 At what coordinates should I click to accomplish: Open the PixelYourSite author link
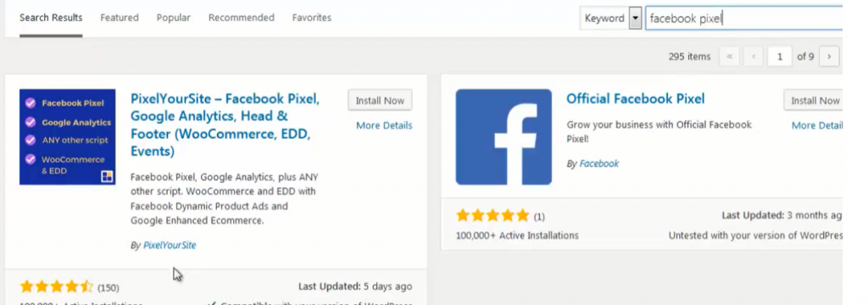tap(170, 245)
